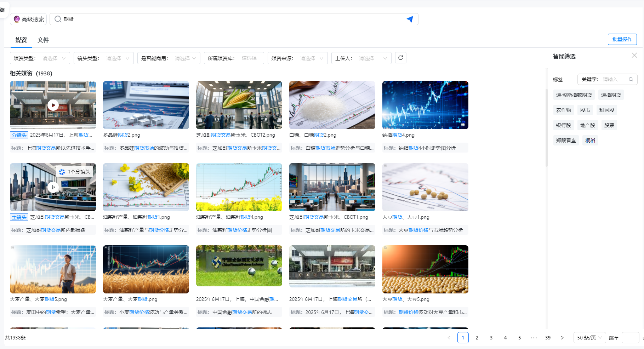Click search icon in 关键字 field

pyautogui.click(x=631, y=79)
